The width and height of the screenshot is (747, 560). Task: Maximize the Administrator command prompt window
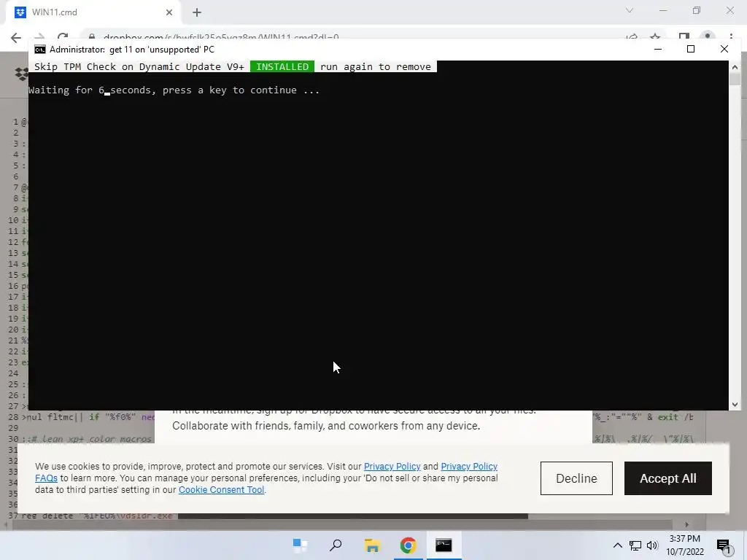[x=691, y=49]
